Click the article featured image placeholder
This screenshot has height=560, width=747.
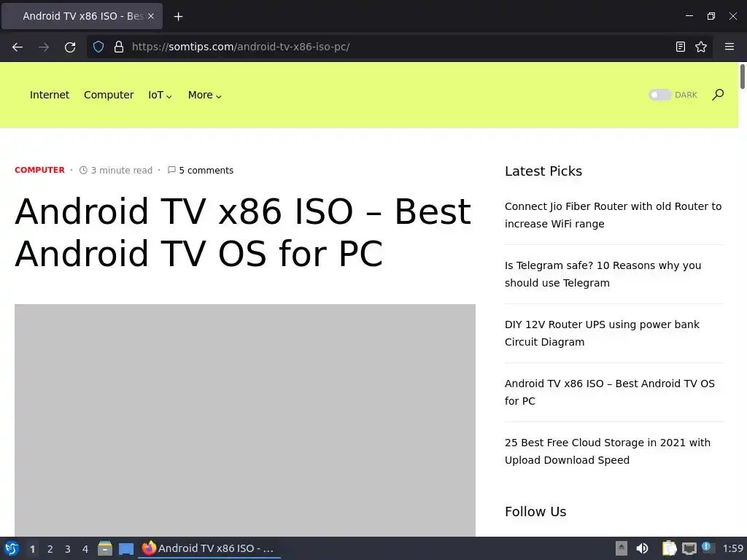pyautogui.click(x=245, y=420)
